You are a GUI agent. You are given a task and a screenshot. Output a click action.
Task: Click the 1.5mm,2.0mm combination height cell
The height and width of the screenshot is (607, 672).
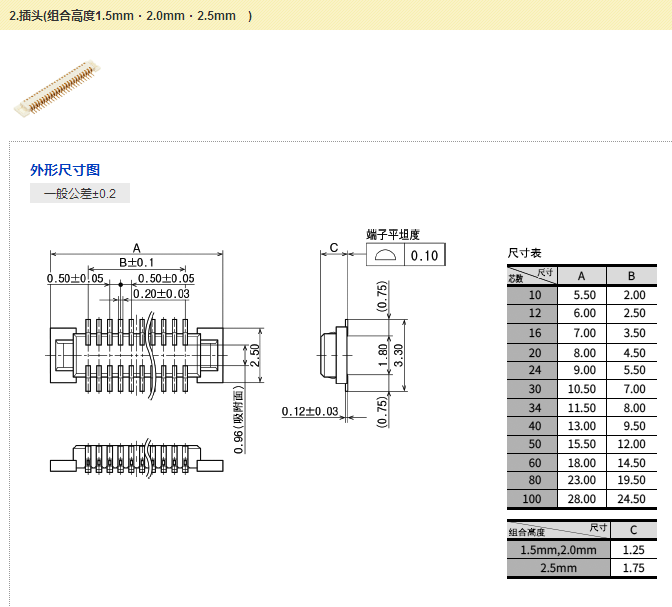click(558, 550)
